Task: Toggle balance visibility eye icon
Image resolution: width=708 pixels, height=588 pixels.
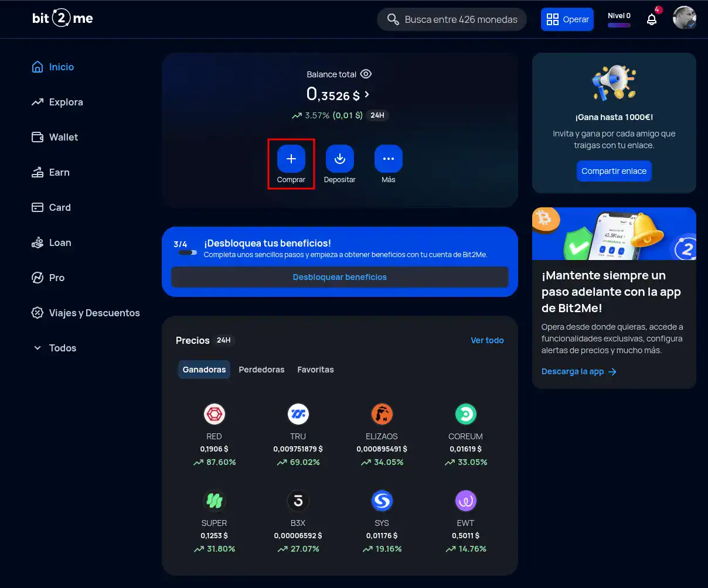Action: (366, 74)
